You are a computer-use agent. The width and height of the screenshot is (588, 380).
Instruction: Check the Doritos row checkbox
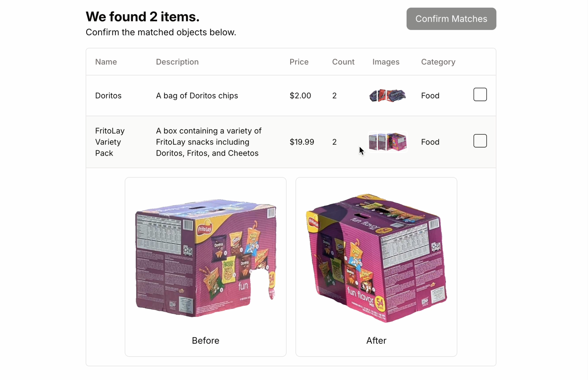[480, 94]
